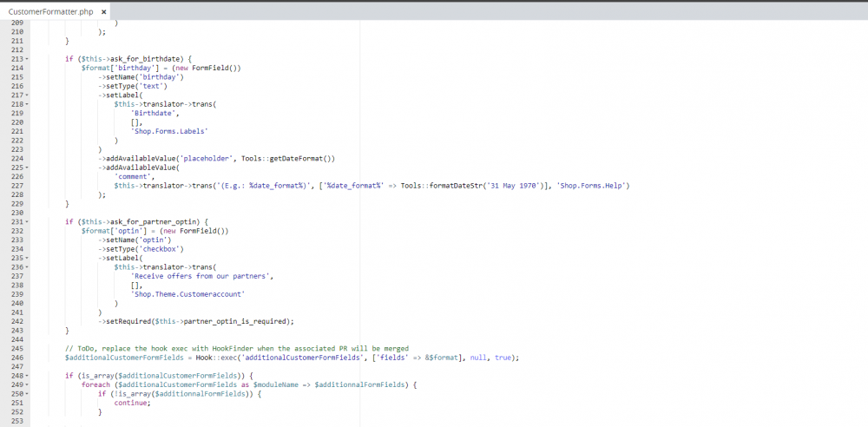868x427 pixels.
Task: Click 'ask_for_birthdate' in the if condition
Action: [x=145, y=59]
